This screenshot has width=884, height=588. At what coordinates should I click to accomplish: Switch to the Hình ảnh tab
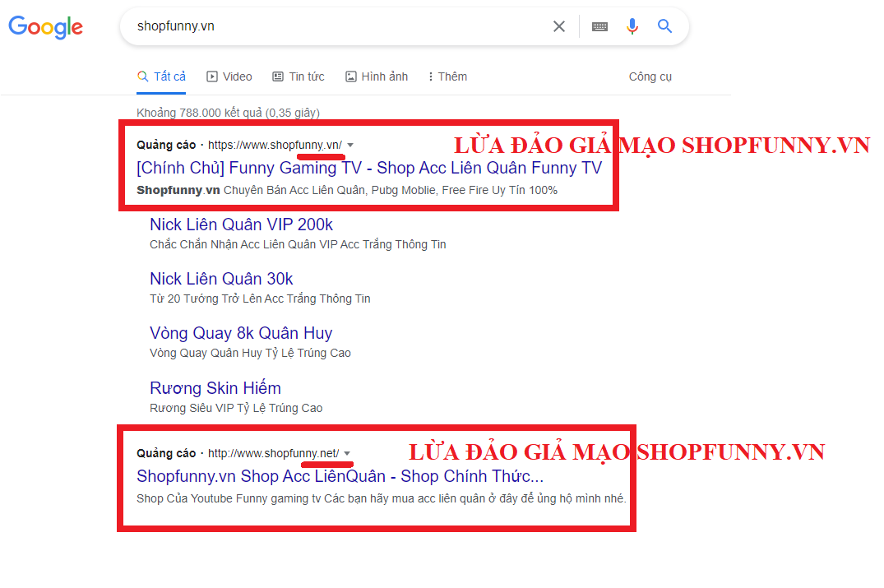pos(377,76)
